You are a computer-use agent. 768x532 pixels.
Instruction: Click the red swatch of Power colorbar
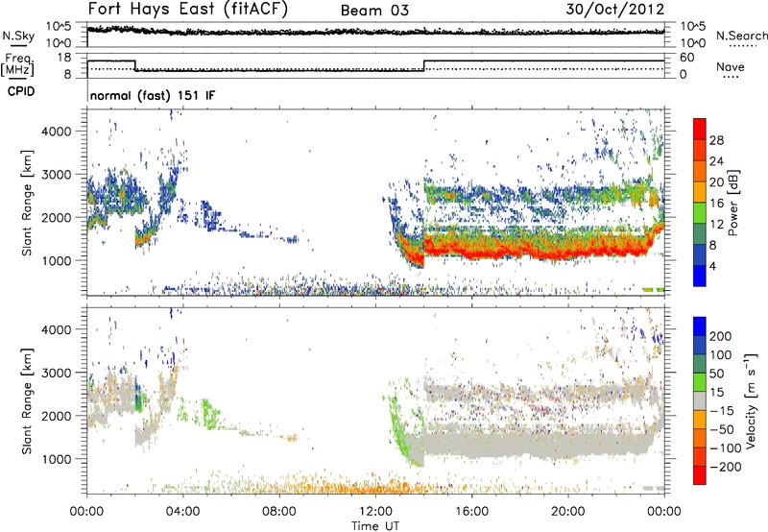coord(700,130)
